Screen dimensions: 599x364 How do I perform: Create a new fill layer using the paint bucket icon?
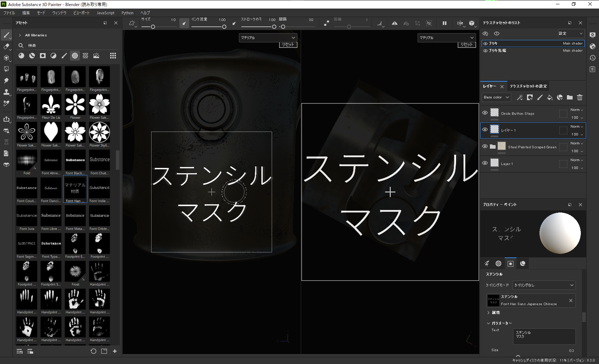pos(550,97)
